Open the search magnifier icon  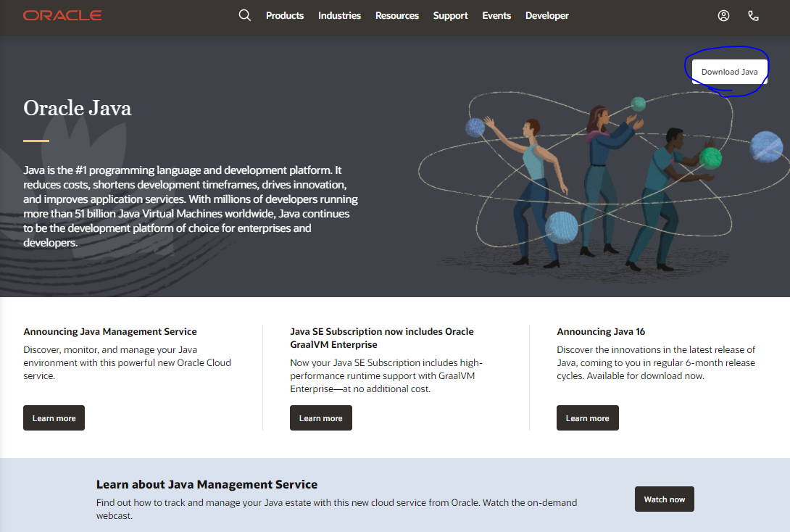pos(244,16)
